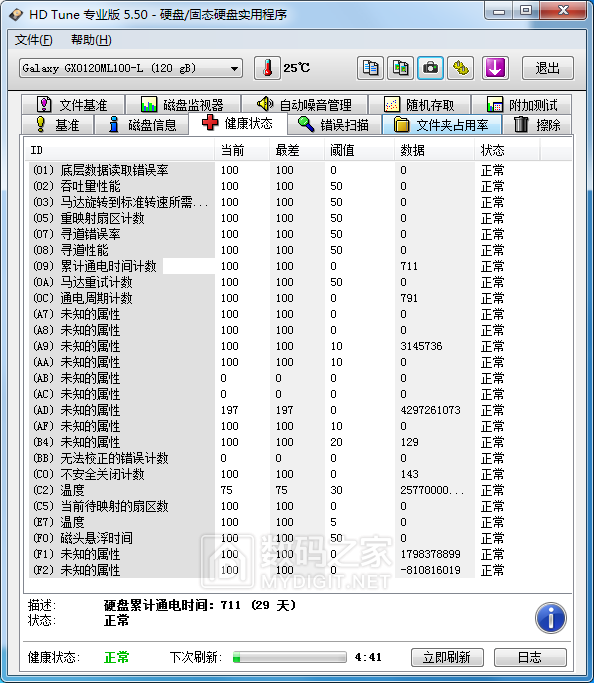
Task: Switch to the 文件夹占用率 tab
Action: [442, 125]
